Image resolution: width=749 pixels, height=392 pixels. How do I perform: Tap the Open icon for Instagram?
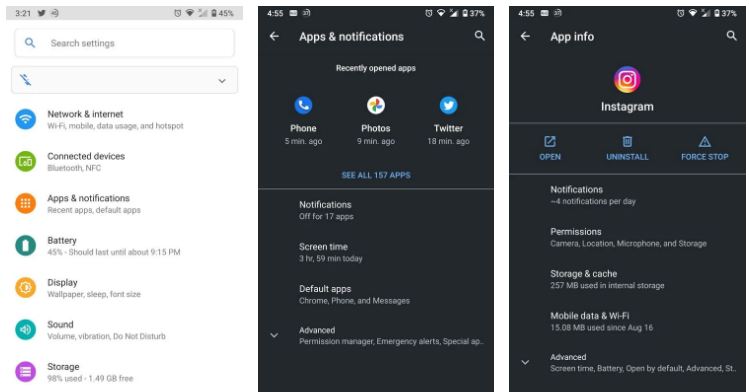(550, 141)
